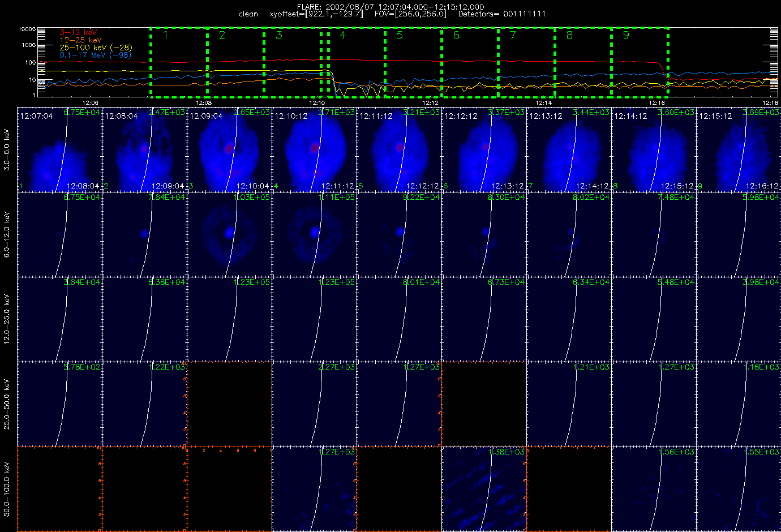Select interval 8 marker in light curve
The image size is (781, 532).
[x=569, y=35]
